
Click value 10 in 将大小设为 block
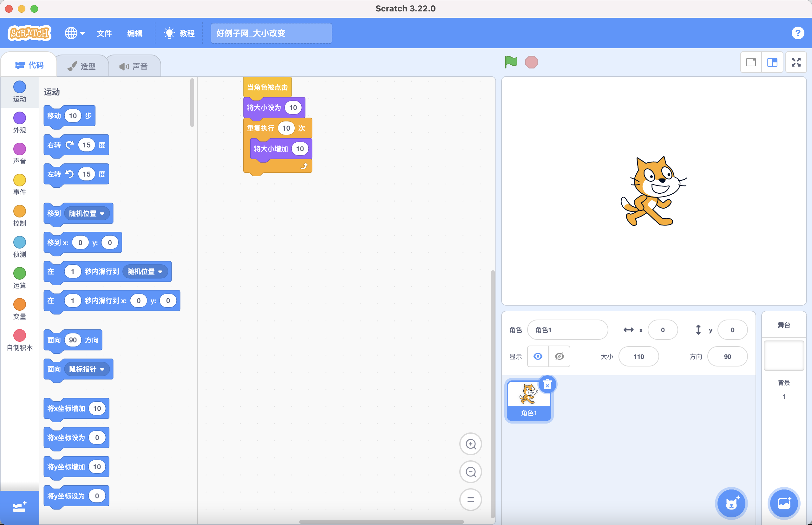(x=293, y=108)
